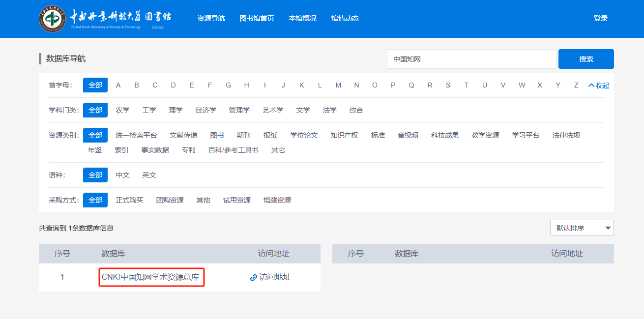644x319 pixels.
Task: Filter resource type by 期刊
Action: pyautogui.click(x=243, y=135)
